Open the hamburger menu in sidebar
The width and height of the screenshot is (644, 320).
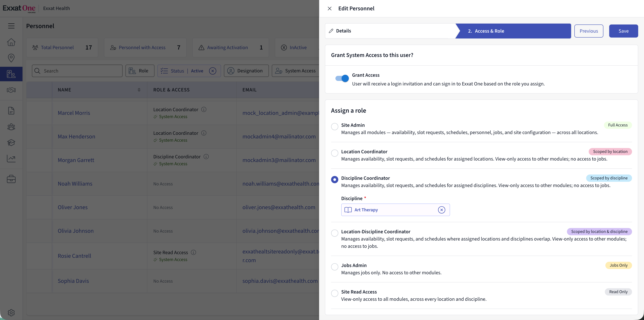click(11, 26)
